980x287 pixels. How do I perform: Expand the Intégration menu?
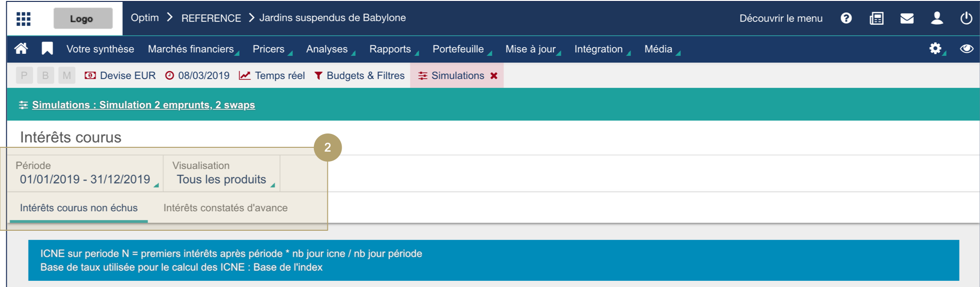pos(602,49)
